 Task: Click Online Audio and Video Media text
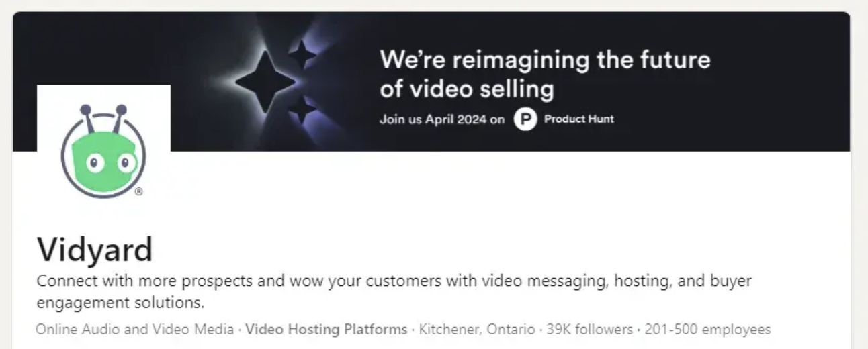pyautogui.click(x=135, y=330)
